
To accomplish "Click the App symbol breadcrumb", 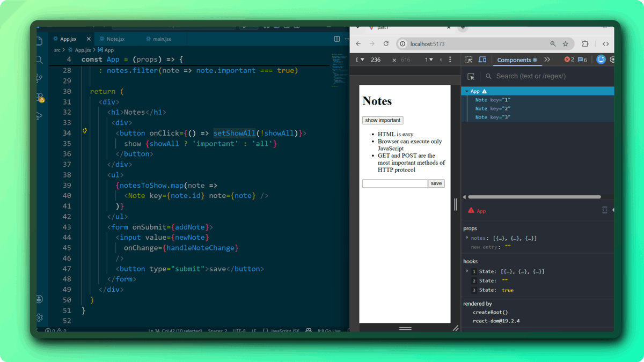I will point(106,50).
